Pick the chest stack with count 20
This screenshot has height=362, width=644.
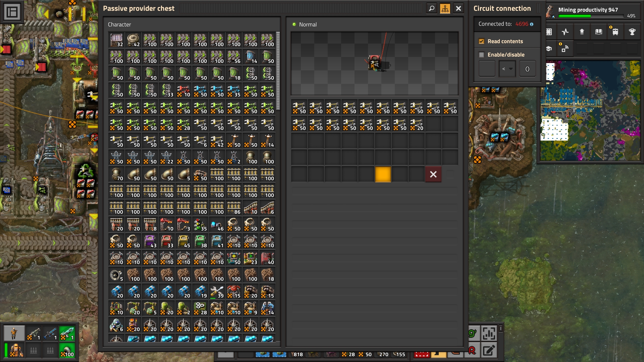click(x=417, y=124)
